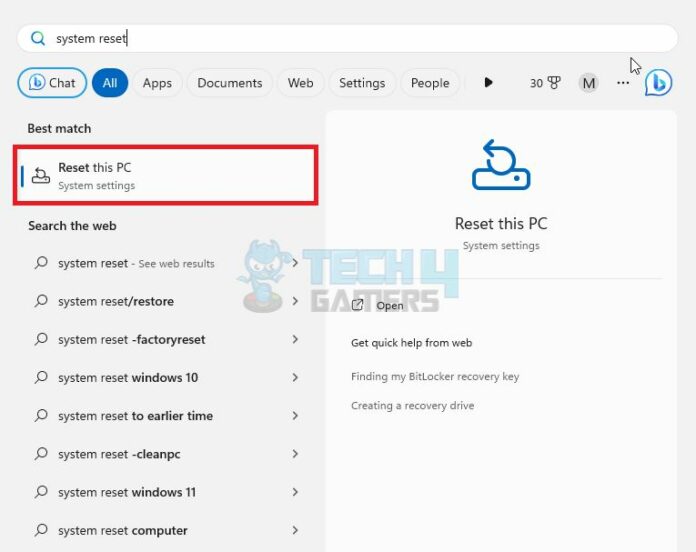
Task: Open the Microsoft Rewards points trophy
Action: 544,83
